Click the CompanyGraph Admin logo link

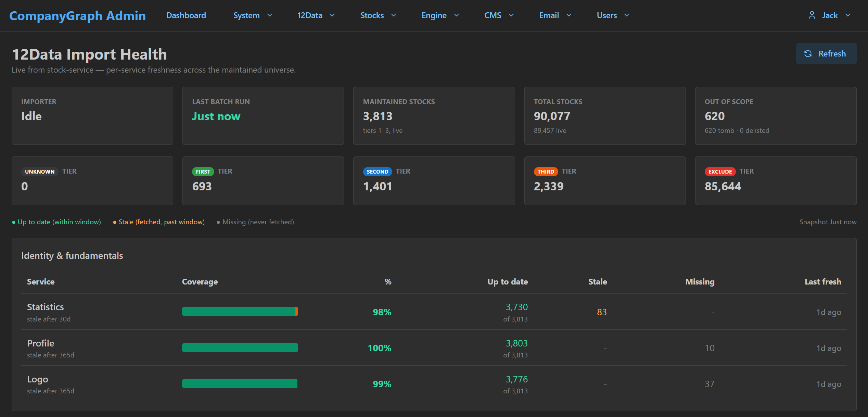(77, 16)
